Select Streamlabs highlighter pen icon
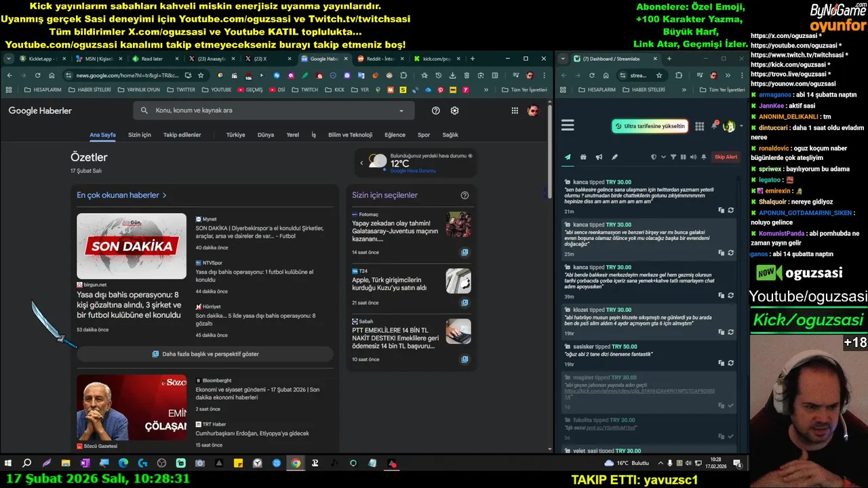868x488 pixels. point(615,157)
